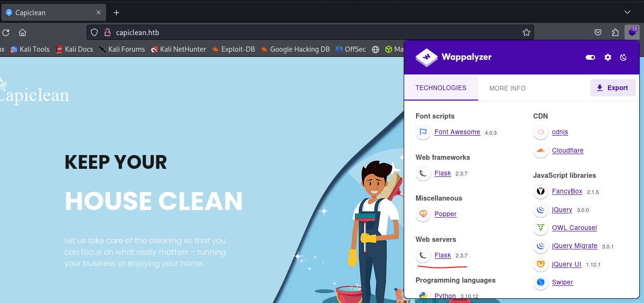This screenshot has width=644, height=303.
Task: Open the Kali Tools bookmark
Action: coord(30,49)
